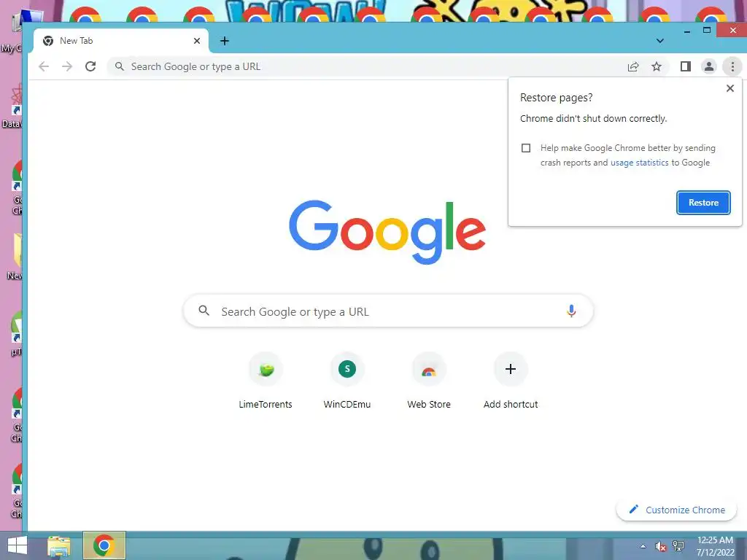Screen dimensions: 747x560
Task: Show hidden system tray icons
Action: (x=643, y=546)
